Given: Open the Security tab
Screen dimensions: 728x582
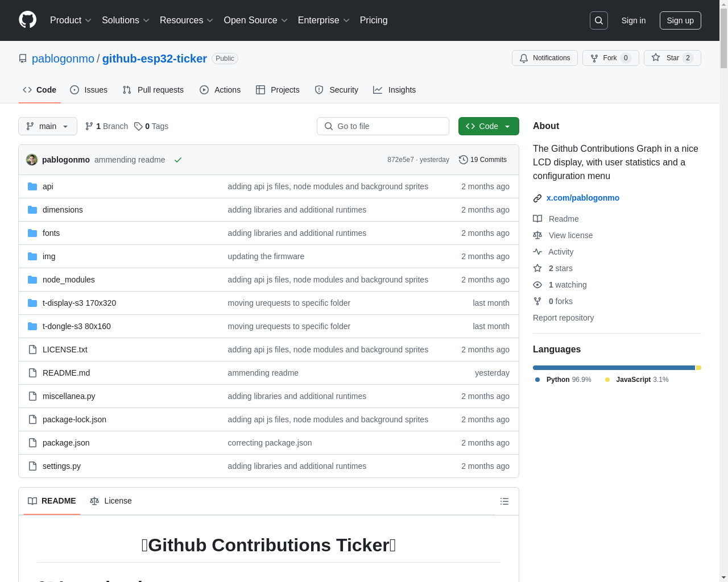Looking at the screenshot, I should (x=337, y=90).
